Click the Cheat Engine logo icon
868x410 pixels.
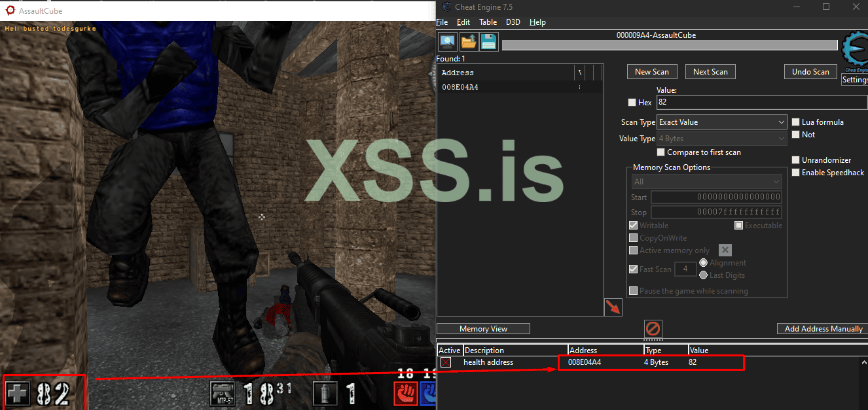pyautogui.click(x=855, y=51)
